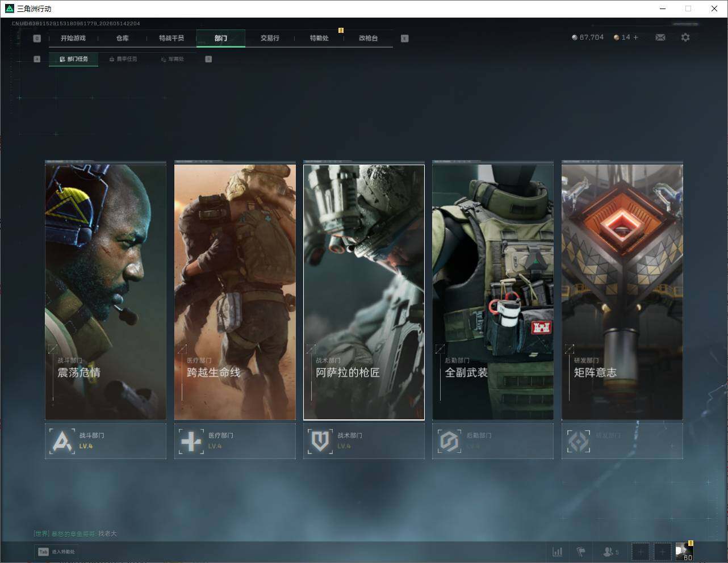Image resolution: width=728 pixels, height=563 pixels.
Task: Open the 特战干员 tab
Action: click(x=171, y=38)
